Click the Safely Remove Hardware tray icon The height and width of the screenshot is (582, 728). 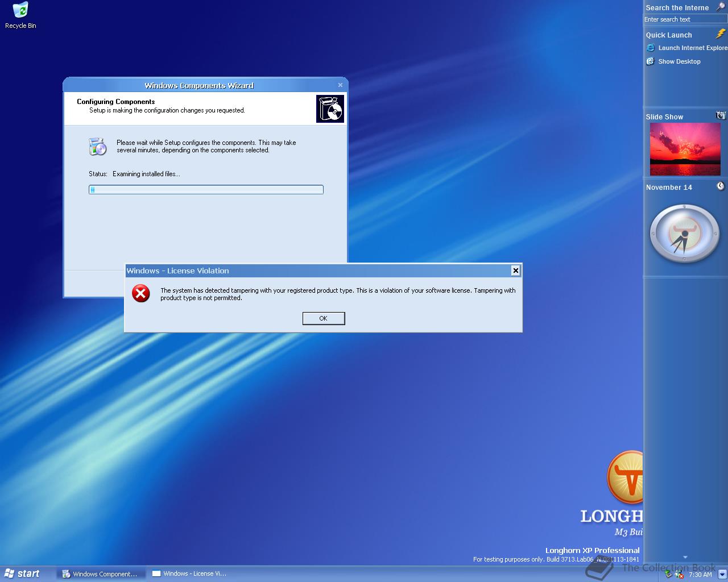[x=668, y=574]
